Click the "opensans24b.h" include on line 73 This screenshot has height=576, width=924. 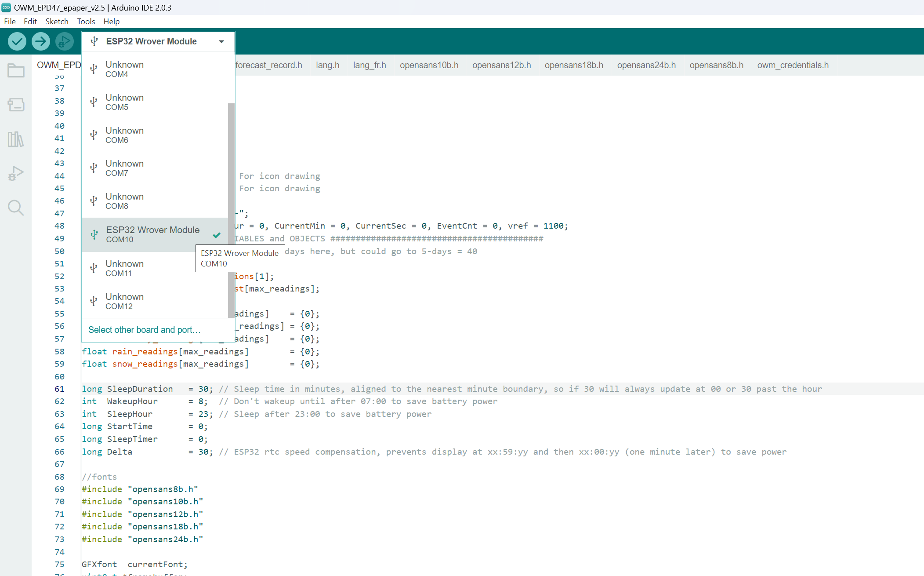pyautogui.click(x=165, y=539)
